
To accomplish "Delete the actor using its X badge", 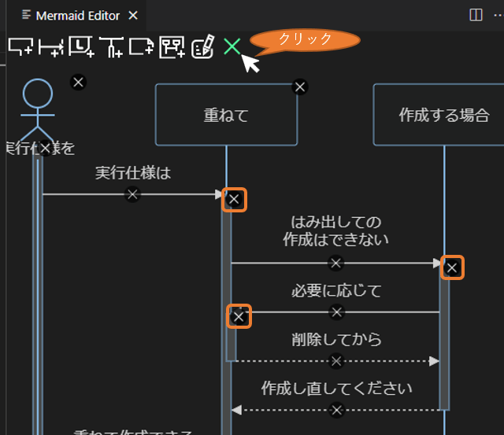I will pos(78,81).
